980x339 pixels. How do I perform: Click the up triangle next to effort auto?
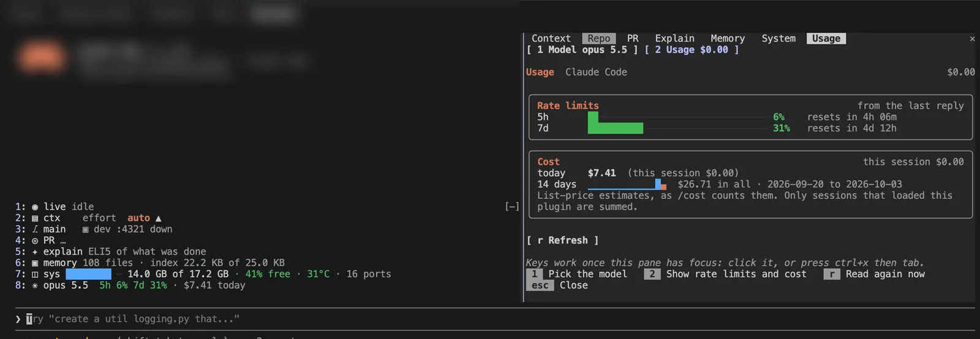point(159,218)
